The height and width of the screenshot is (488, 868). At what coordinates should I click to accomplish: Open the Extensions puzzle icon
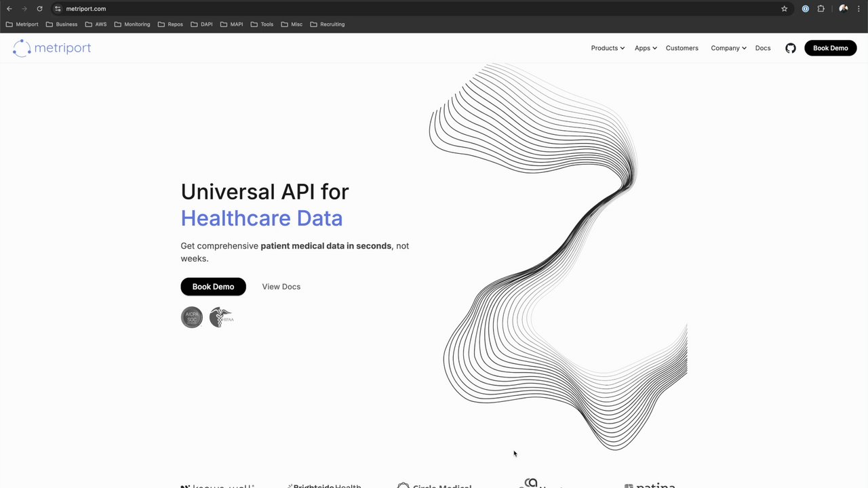pyautogui.click(x=821, y=9)
